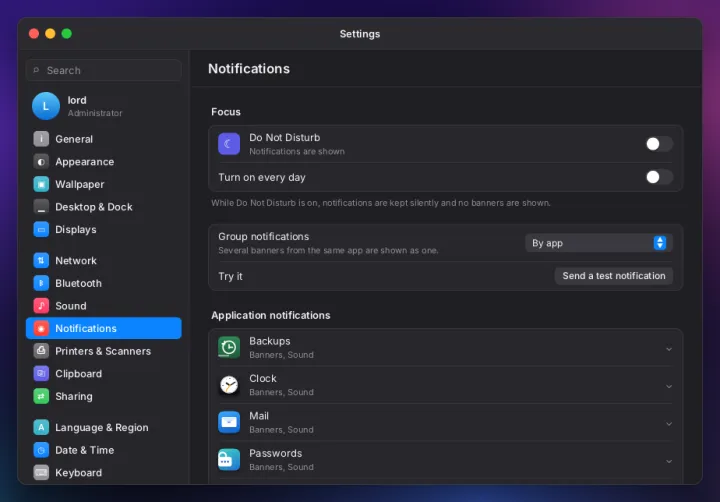
Task: Click the Clipboard label in sidebar
Action: point(79,373)
